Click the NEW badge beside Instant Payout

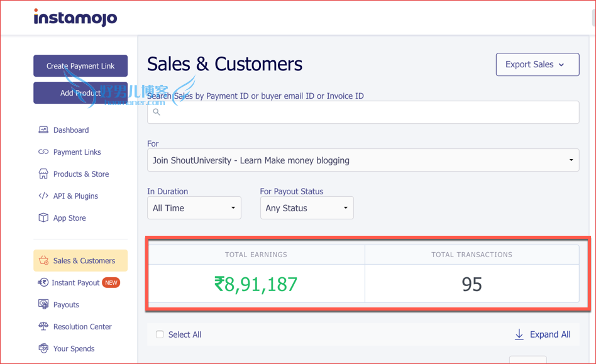111,283
